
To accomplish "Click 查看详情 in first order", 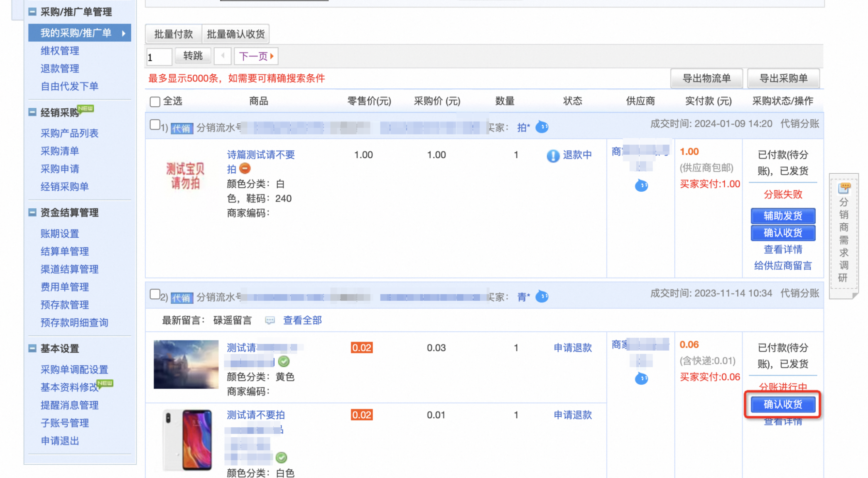I will (x=783, y=249).
